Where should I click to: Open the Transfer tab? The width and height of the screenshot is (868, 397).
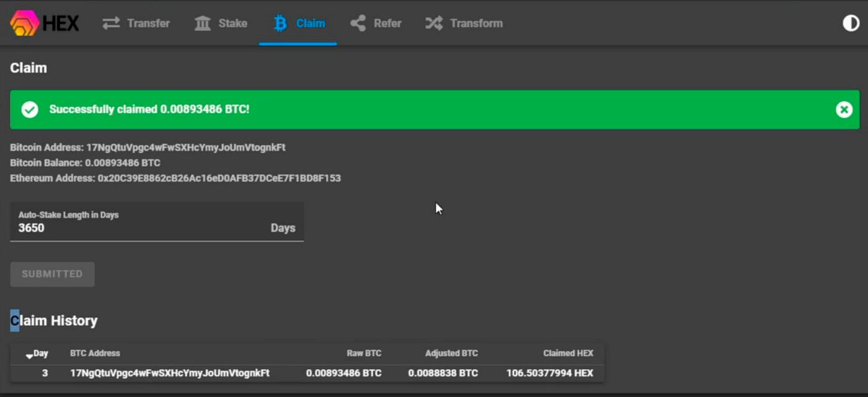point(136,24)
